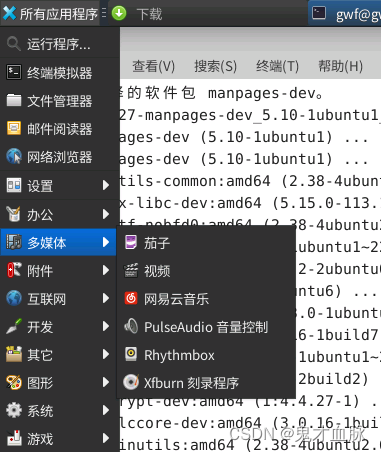Viewport: 381px width, 452px height.
Task: Click the terminal icon in taskbar
Action: pos(319,13)
